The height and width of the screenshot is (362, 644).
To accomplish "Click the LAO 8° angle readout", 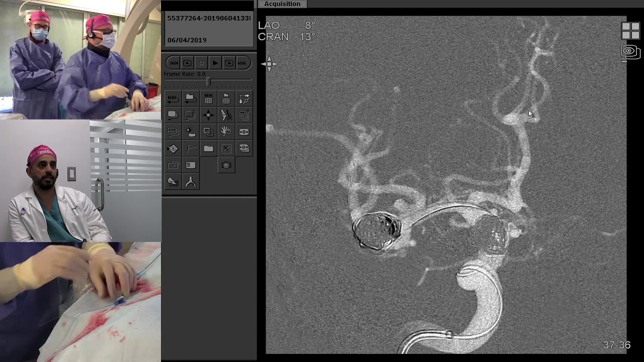I will pos(286,25).
